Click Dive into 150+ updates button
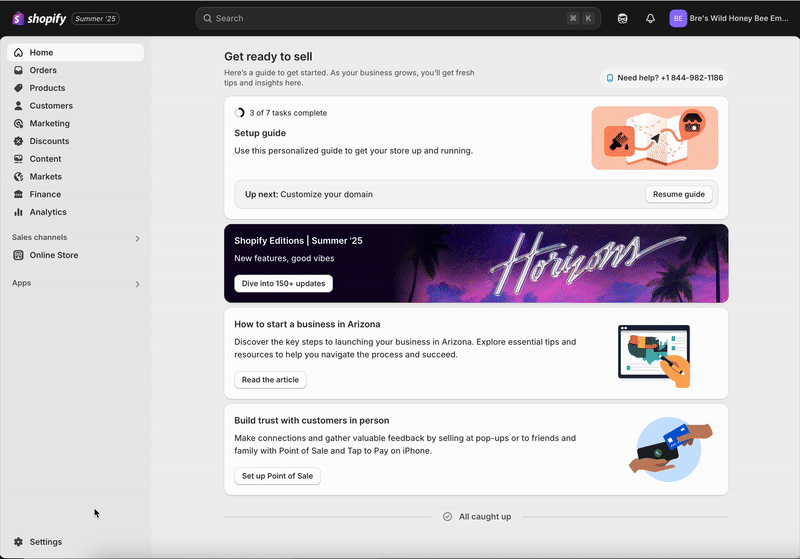The image size is (800, 559). [x=283, y=284]
